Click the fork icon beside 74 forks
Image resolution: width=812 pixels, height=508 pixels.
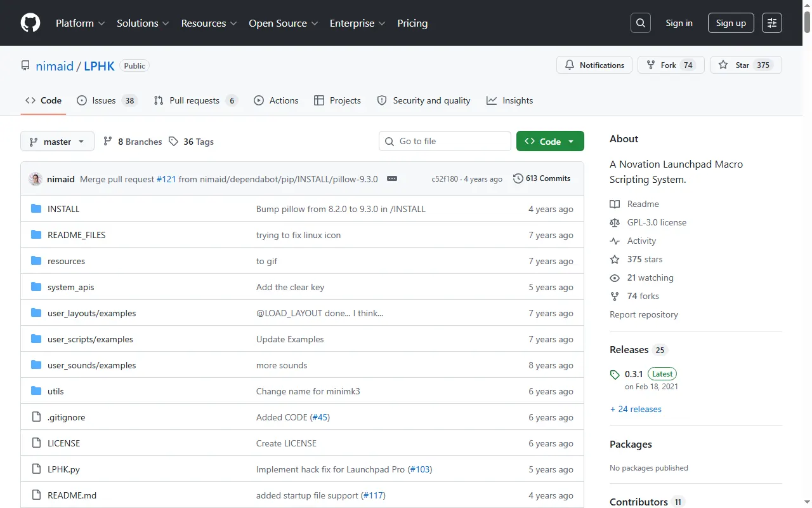615,296
